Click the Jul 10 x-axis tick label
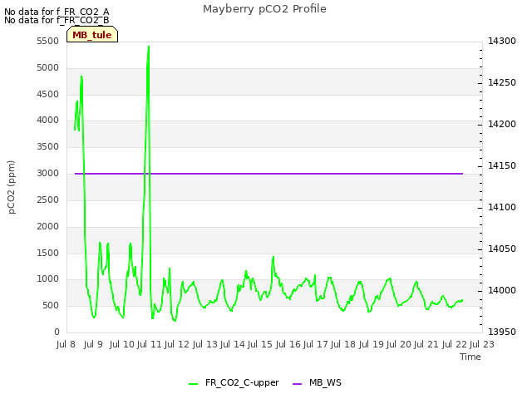Viewport: 532px width, 399px height. pyautogui.click(x=122, y=345)
